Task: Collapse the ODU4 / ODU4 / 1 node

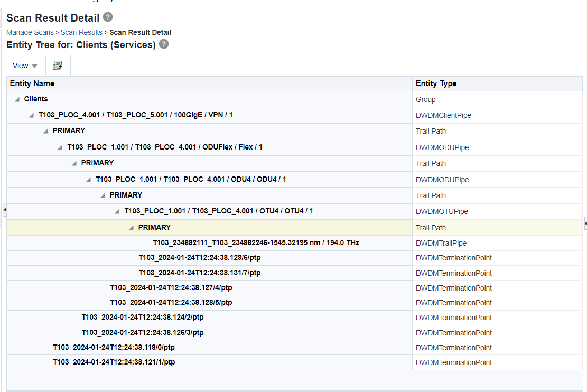Action: (88, 179)
